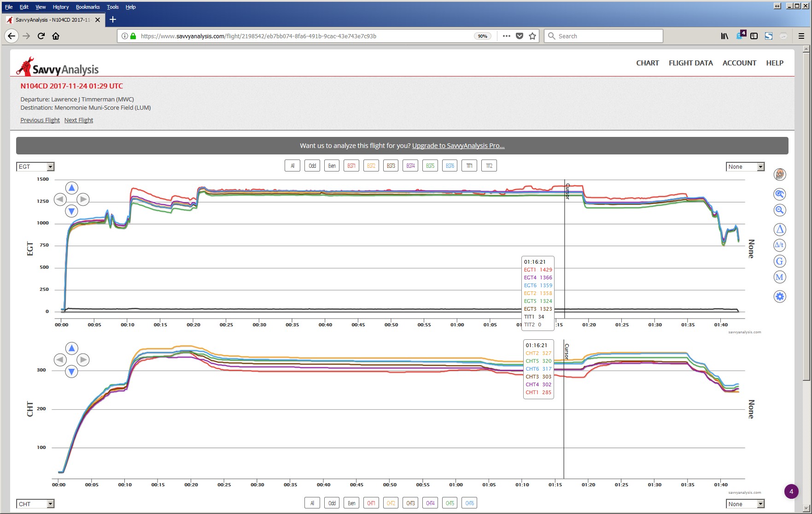Click the G circle icon

[x=779, y=261]
